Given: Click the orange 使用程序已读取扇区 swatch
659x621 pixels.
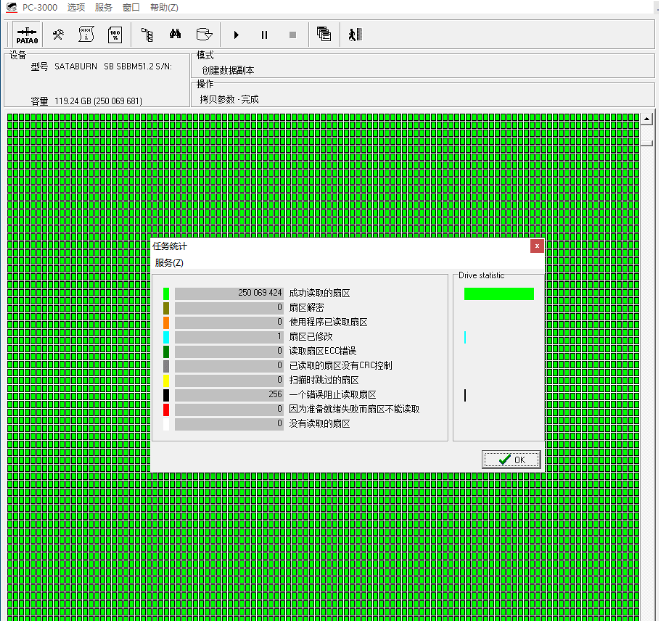Looking at the screenshot, I should point(166,323).
